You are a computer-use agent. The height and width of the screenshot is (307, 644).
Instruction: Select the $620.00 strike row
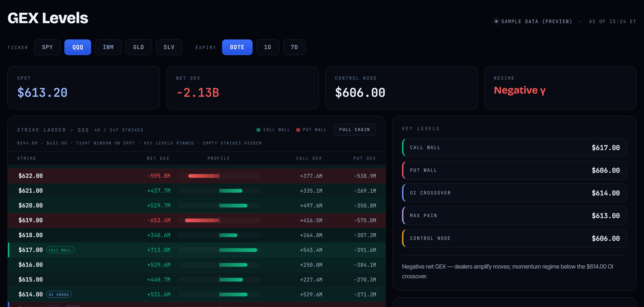click(196, 205)
